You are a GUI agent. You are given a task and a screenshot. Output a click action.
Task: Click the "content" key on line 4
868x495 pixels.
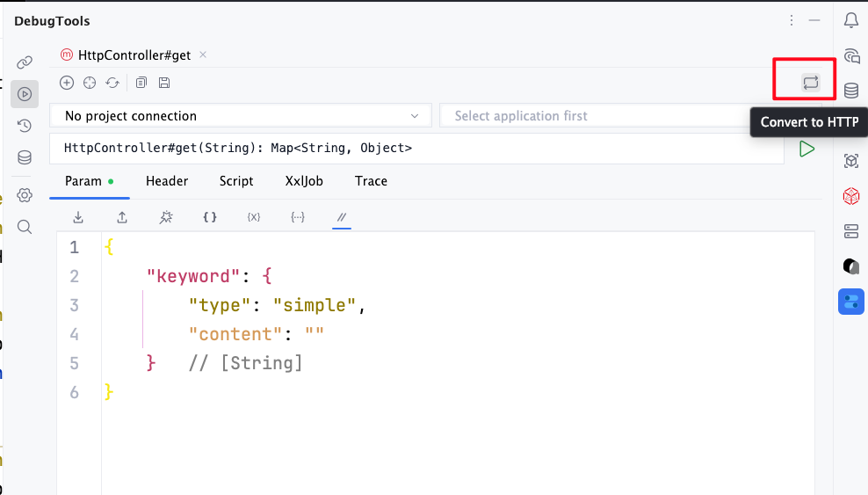(x=235, y=334)
